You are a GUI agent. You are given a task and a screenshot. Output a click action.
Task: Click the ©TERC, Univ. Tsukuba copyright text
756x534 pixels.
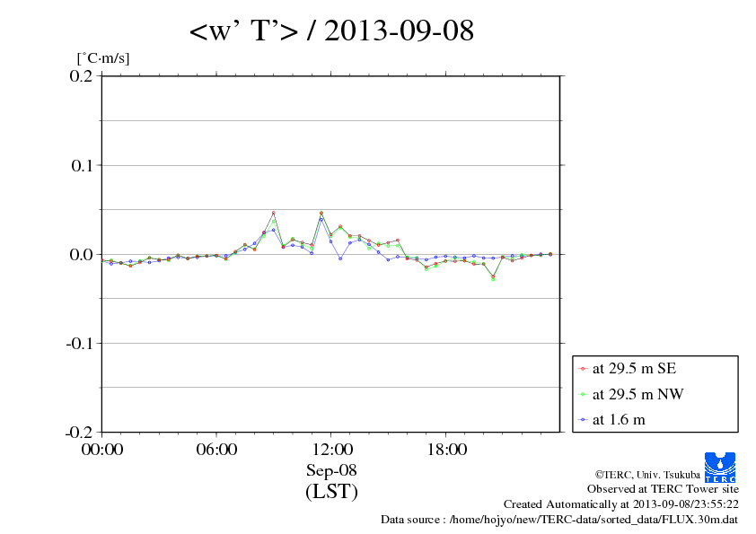coord(647,475)
